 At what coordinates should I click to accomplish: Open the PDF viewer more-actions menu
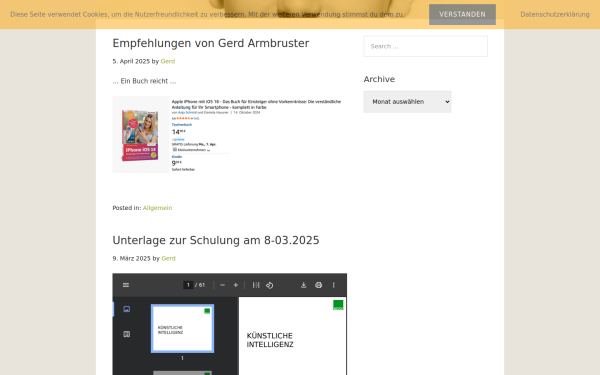[x=334, y=285]
